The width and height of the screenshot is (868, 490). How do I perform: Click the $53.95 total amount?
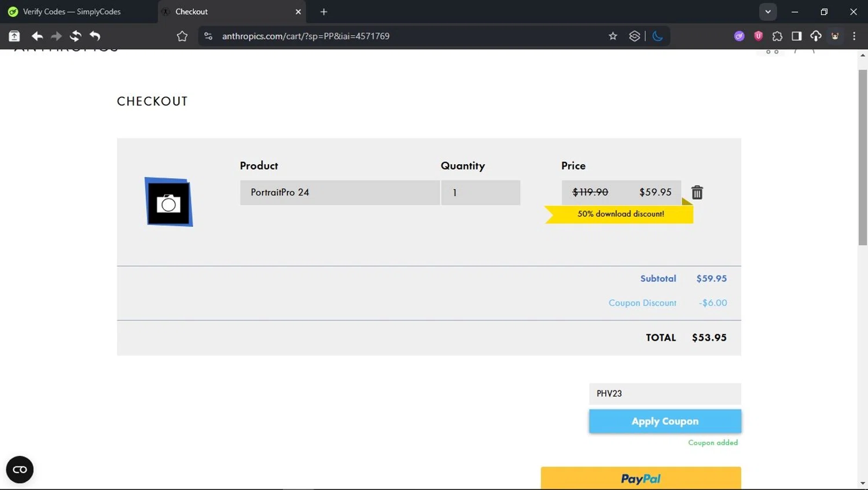[x=709, y=337]
